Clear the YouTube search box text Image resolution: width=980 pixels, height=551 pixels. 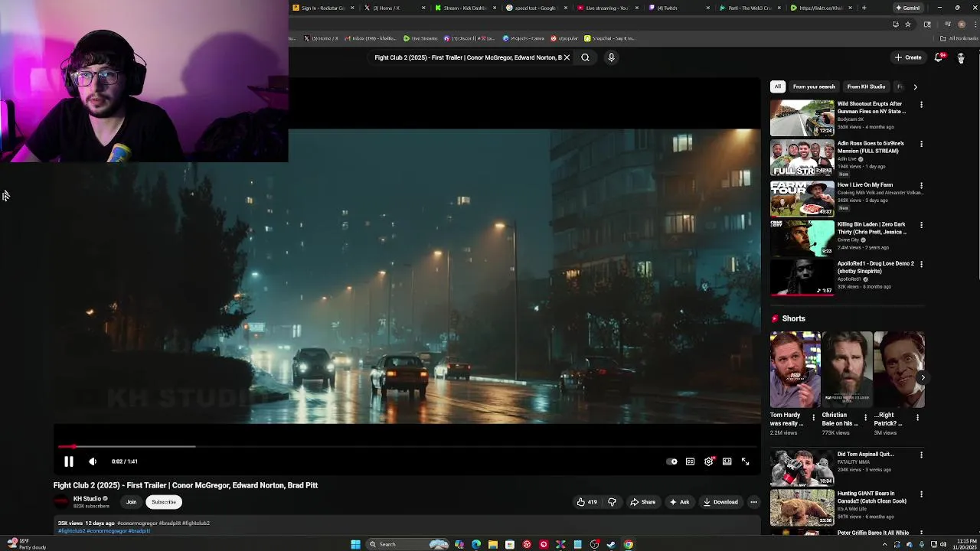[567, 57]
